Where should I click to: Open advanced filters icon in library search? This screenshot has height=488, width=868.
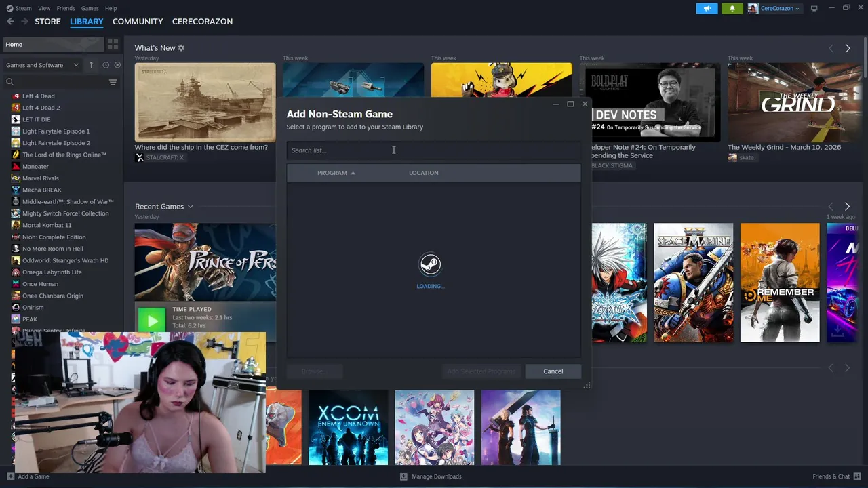coord(113,82)
